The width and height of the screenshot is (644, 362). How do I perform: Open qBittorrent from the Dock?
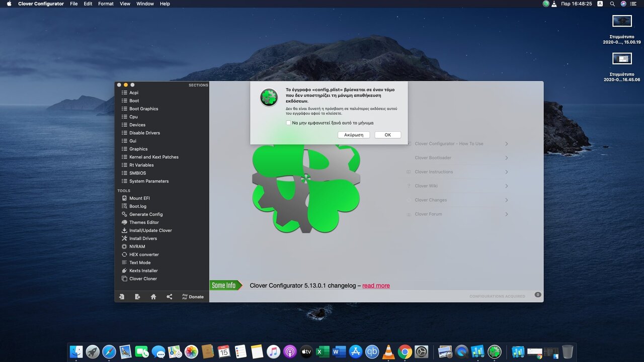372,351
